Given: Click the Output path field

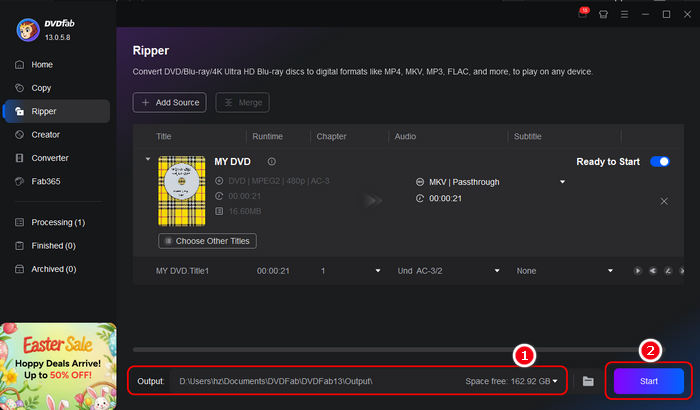Looking at the screenshot, I should coord(317,381).
